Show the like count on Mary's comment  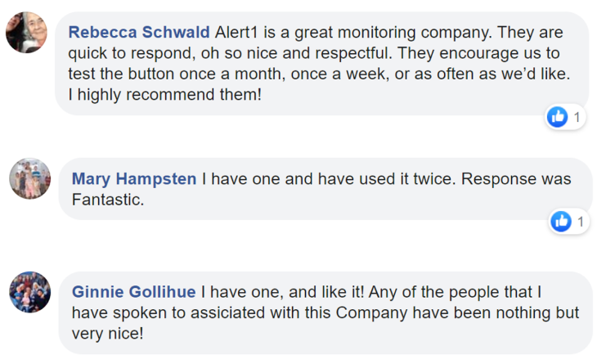click(580, 221)
